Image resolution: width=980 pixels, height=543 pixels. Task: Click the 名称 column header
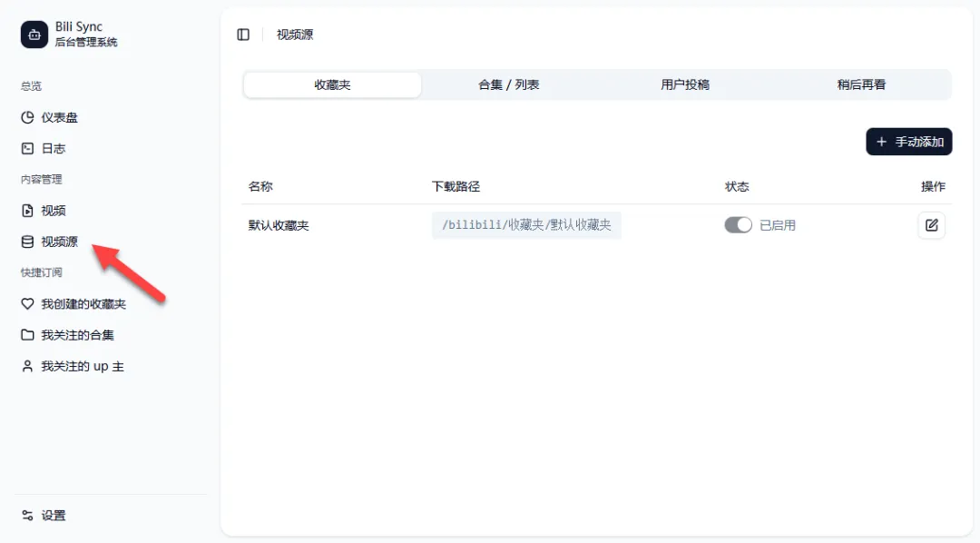(x=260, y=186)
